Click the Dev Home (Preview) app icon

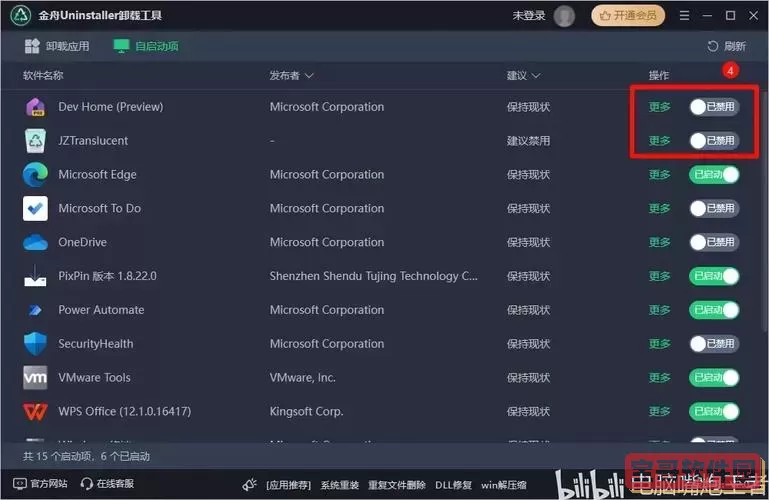click(35, 107)
